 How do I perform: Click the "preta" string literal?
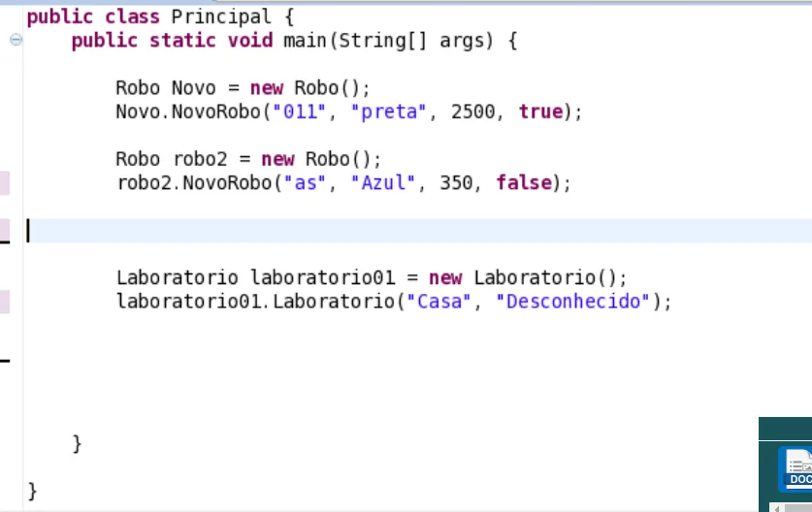[x=394, y=112]
